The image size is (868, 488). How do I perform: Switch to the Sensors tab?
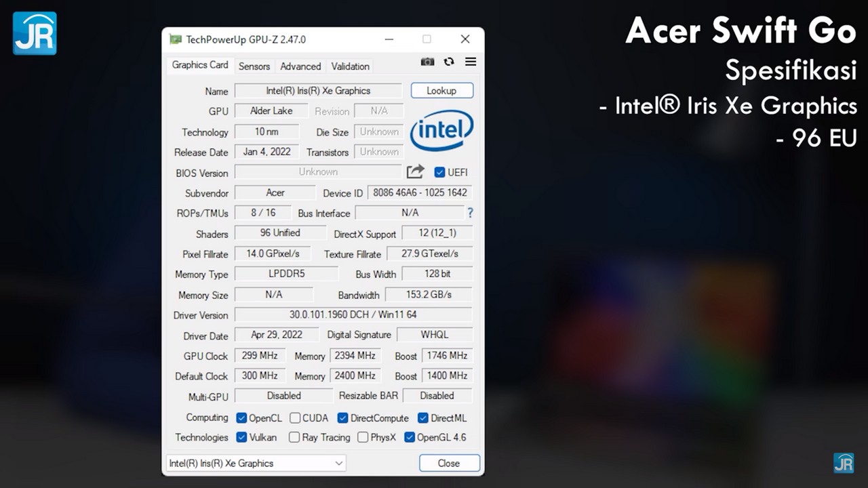pyautogui.click(x=254, y=66)
